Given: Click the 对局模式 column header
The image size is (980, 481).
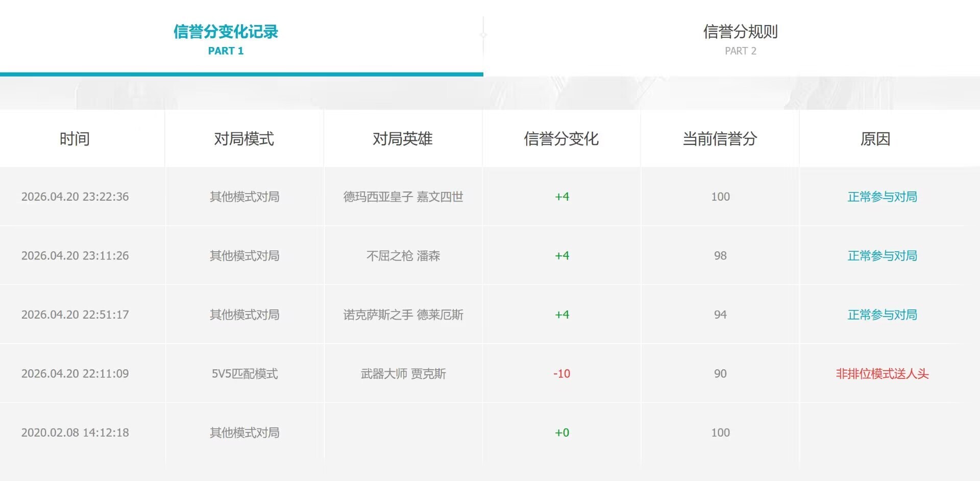Looking at the screenshot, I should tap(244, 139).
